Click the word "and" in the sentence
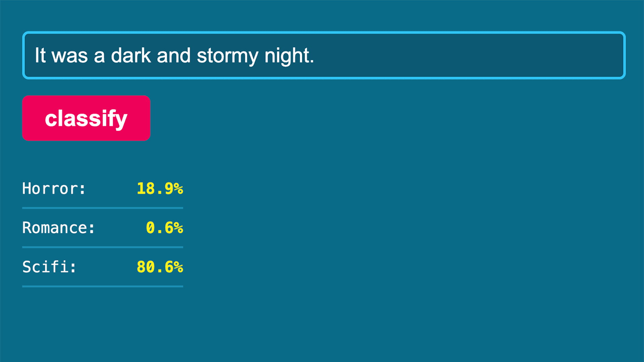The width and height of the screenshot is (644, 362). (x=173, y=56)
